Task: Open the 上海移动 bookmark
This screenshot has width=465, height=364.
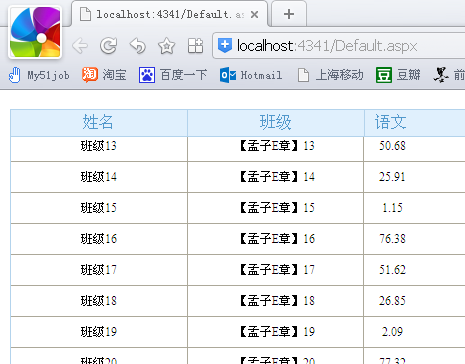Action: (330, 75)
